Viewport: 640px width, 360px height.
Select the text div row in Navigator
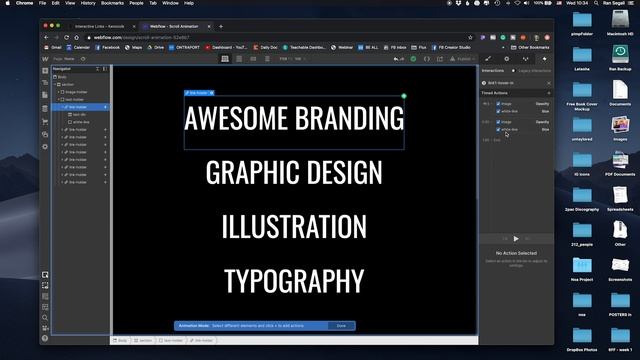[x=81, y=115]
